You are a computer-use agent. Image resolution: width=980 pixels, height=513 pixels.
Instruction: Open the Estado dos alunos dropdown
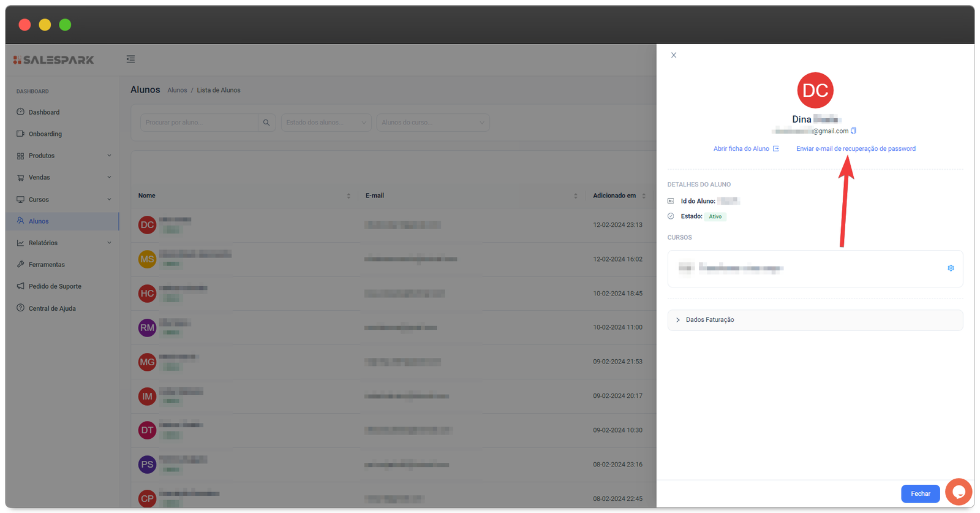click(326, 123)
